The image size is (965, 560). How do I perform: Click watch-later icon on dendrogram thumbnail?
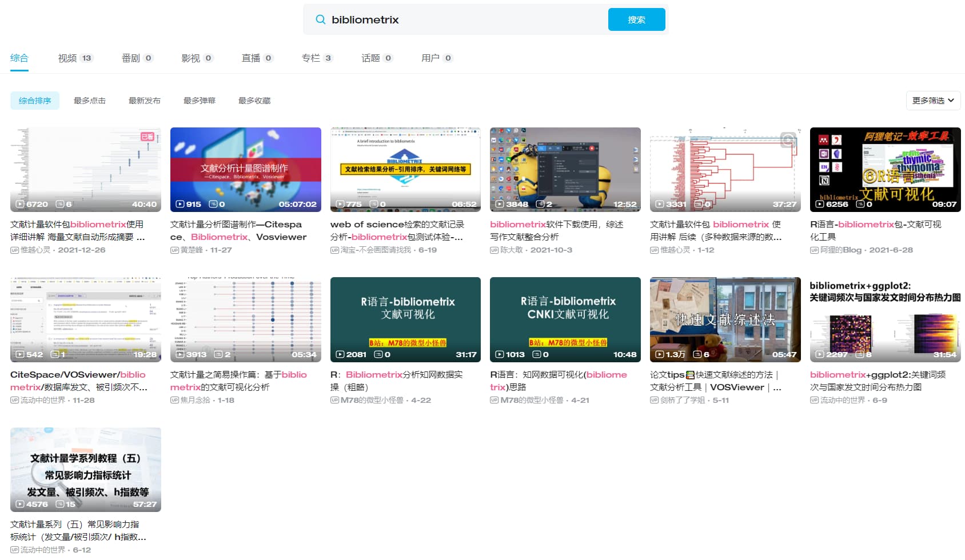point(788,140)
